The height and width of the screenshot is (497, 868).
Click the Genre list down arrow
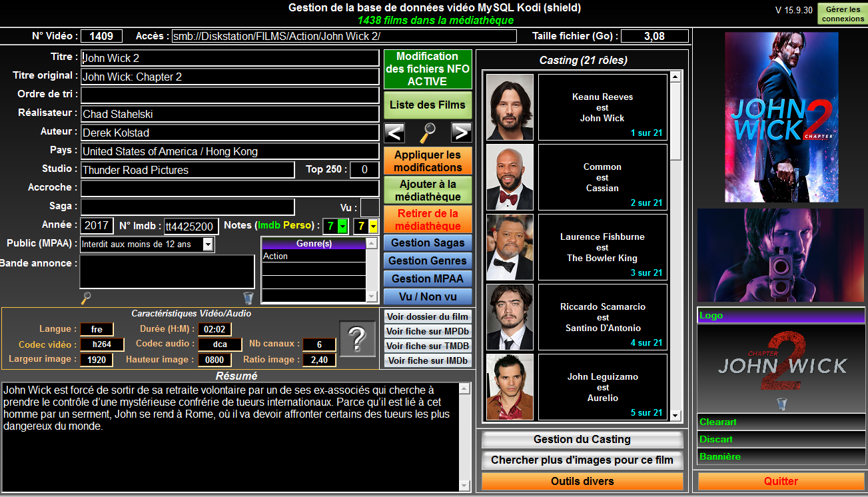click(x=372, y=296)
